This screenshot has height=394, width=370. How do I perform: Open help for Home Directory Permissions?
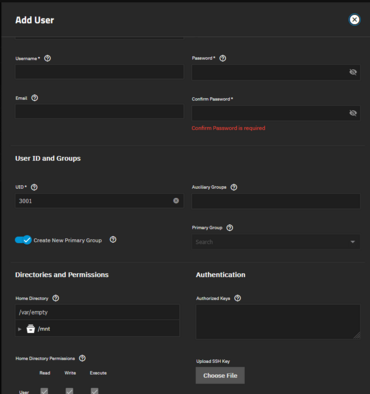pos(82,358)
